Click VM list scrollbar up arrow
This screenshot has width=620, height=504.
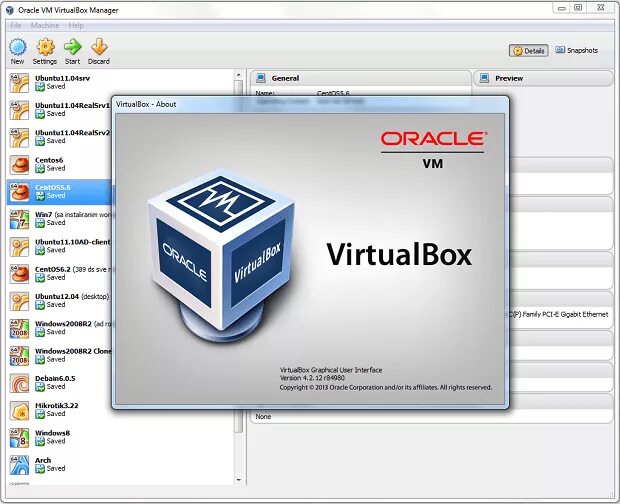point(238,75)
